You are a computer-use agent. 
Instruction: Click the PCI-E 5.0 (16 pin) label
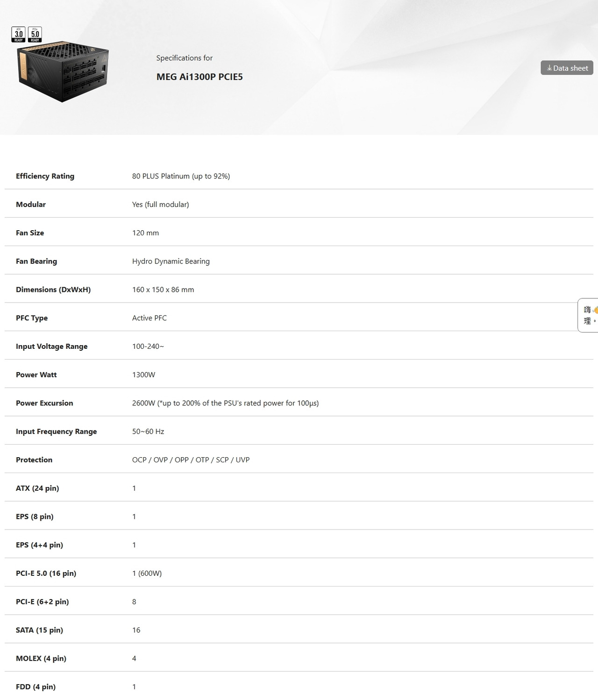coord(46,573)
